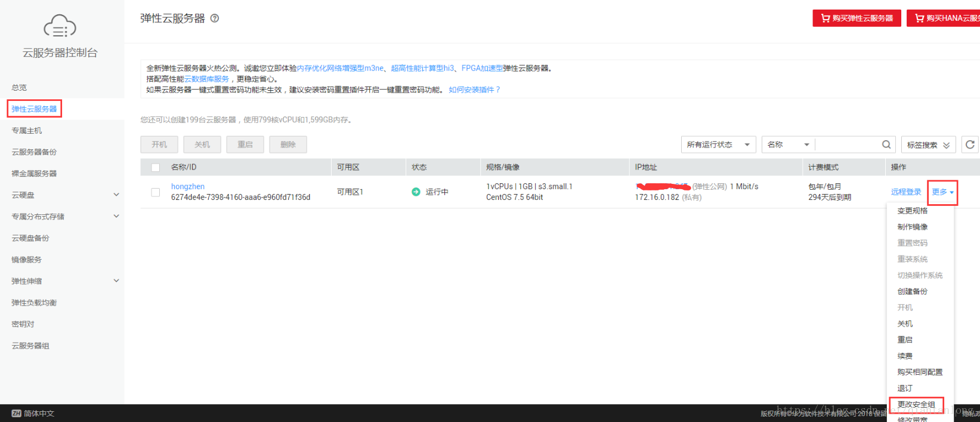Open the hongzhen server link
Viewport: 980px width, 422px height.
point(188,186)
